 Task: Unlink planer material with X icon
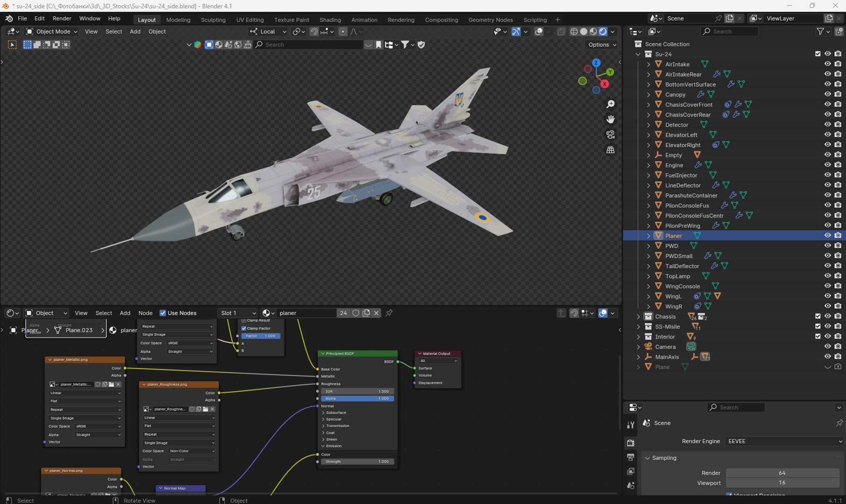(x=376, y=313)
